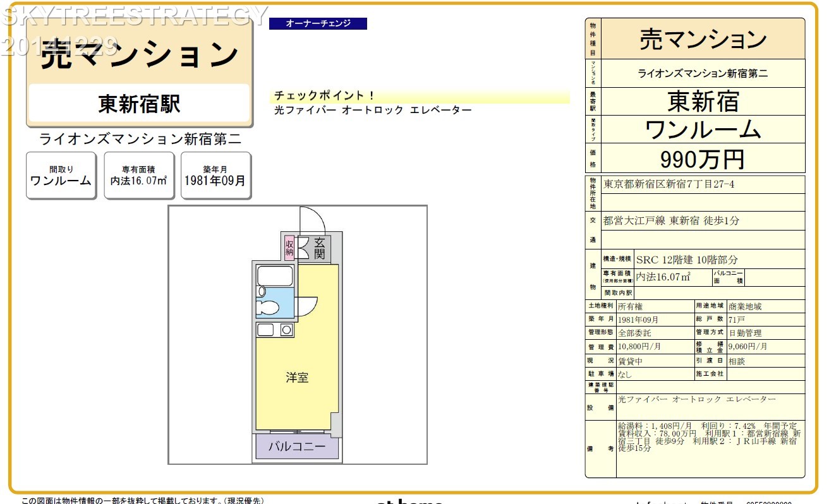Click the 施工会社 label
This screenshot has width=829, height=504.
tap(711, 374)
